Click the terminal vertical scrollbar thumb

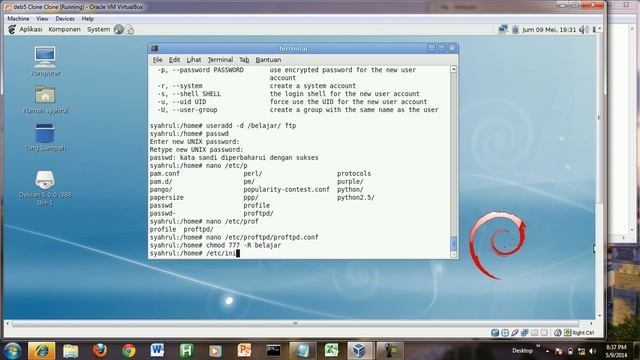453,244
